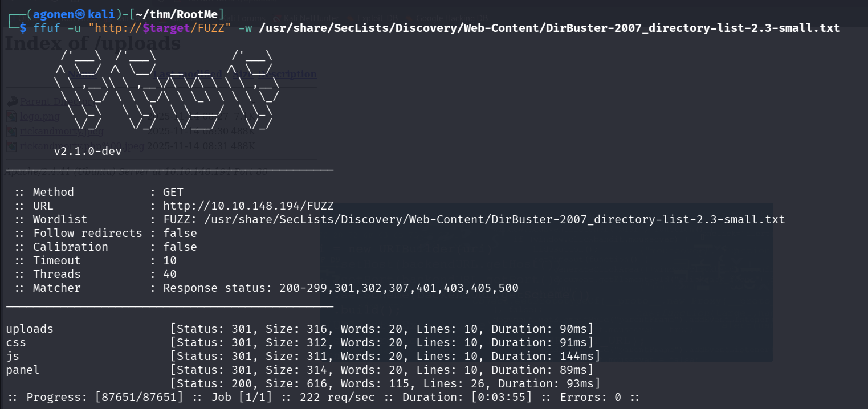
Task: Click the js entry in ffuf results
Action: pos(13,357)
